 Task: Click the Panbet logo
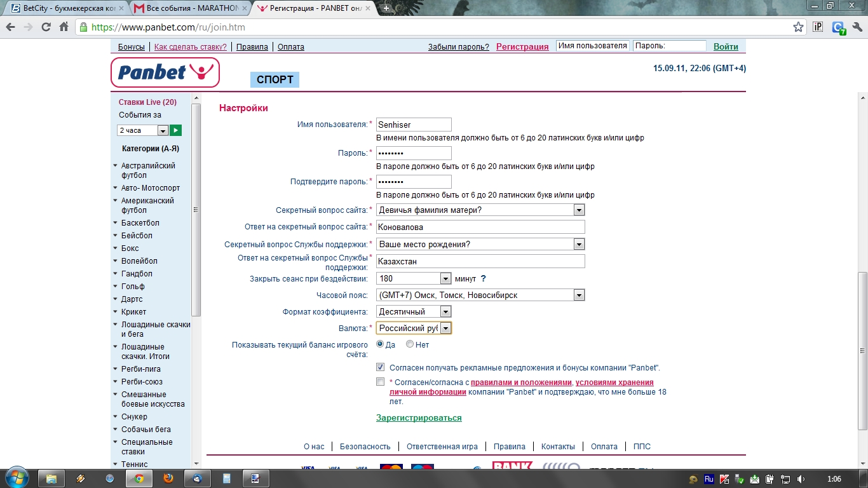pyautogui.click(x=165, y=72)
